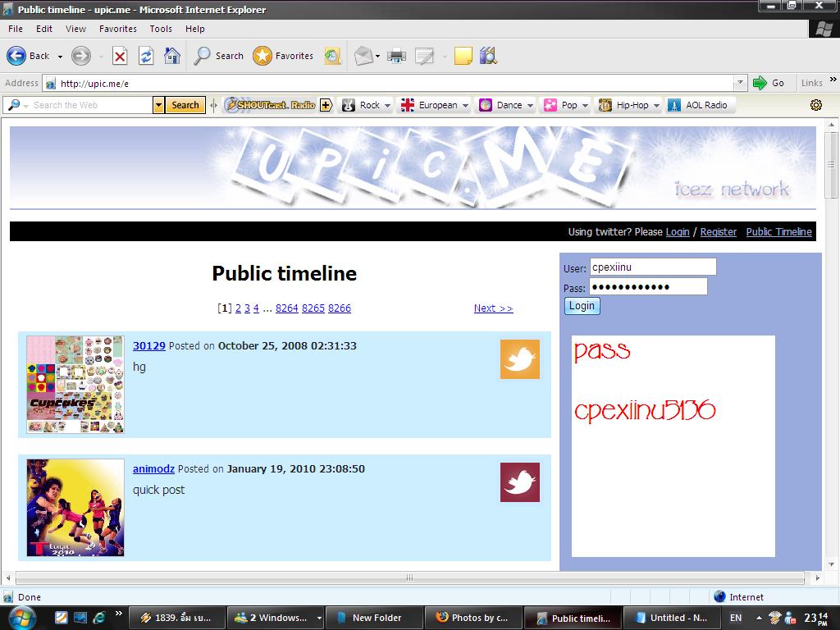Click the Register link

point(718,232)
